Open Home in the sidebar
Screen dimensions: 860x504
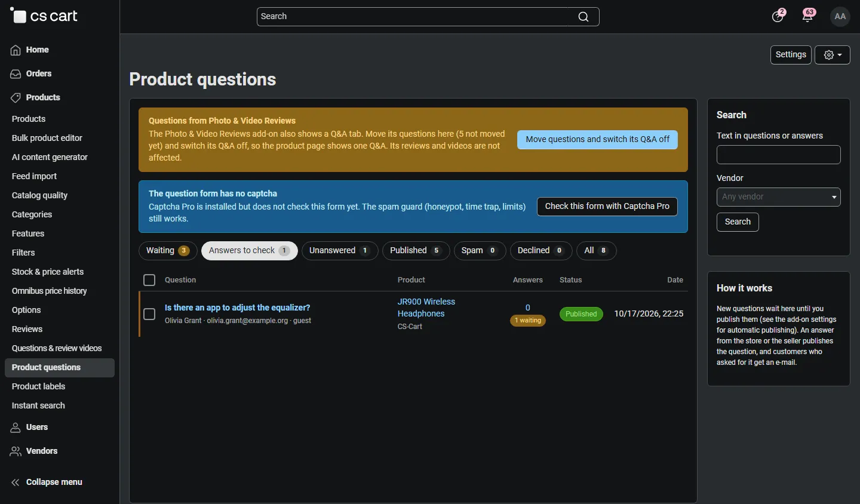tap(37, 50)
